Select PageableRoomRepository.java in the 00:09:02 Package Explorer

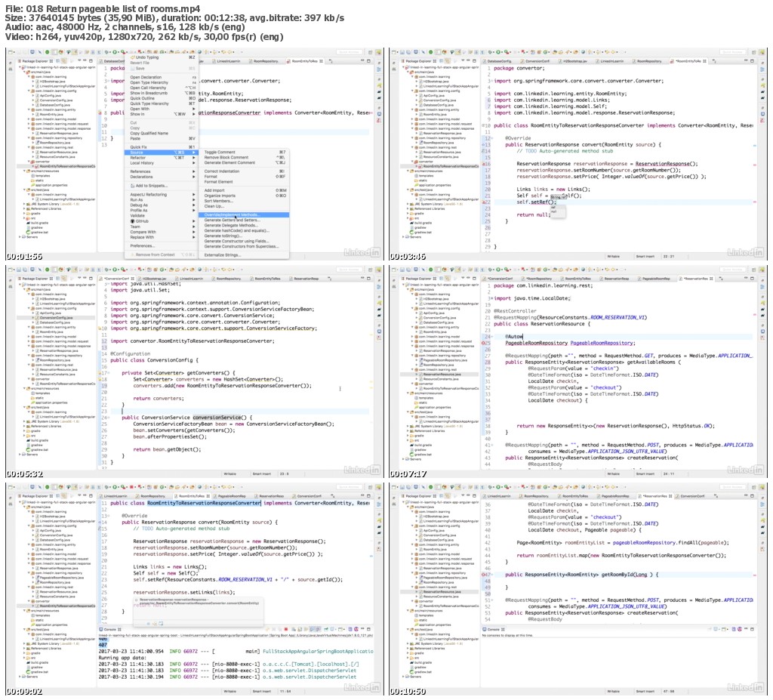(62, 578)
